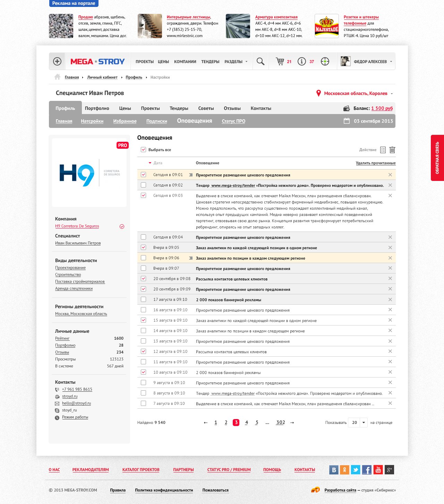Expand region selector 'Московская область, Королев'

click(x=355, y=93)
